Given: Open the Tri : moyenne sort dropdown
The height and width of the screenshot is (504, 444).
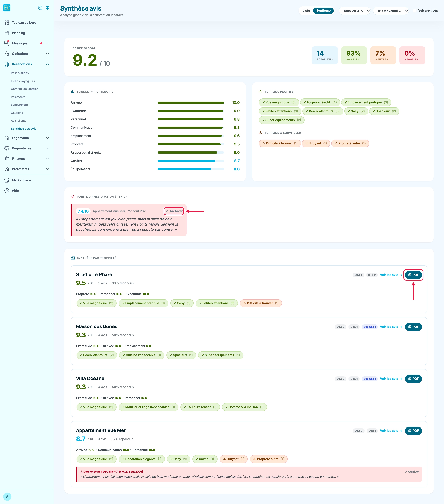Looking at the screenshot, I should pyautogui.click(x=391, y=11).
